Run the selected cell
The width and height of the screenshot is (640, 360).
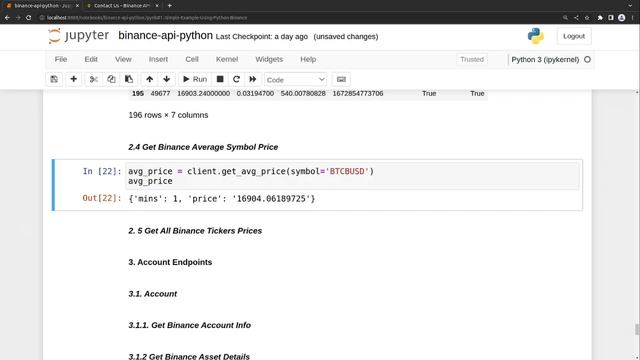coord(195,79)
